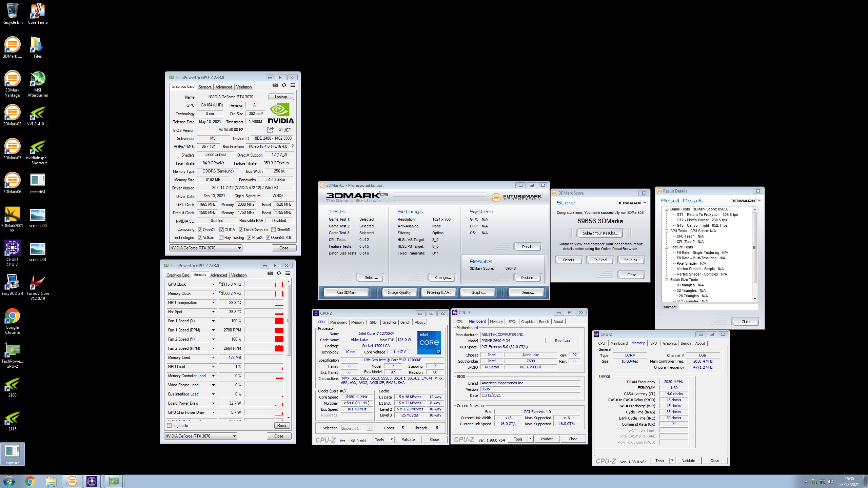The image size is (868, 488).
Task: Enable the Log to file checkbox
Action: tap(170, 426)
